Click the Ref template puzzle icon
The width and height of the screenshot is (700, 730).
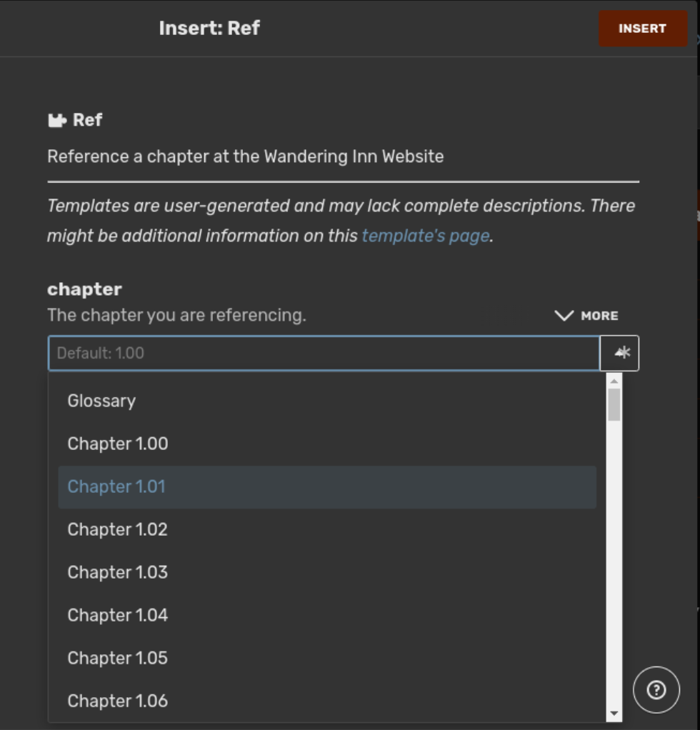pyautogui.click(x=56, y=120)
